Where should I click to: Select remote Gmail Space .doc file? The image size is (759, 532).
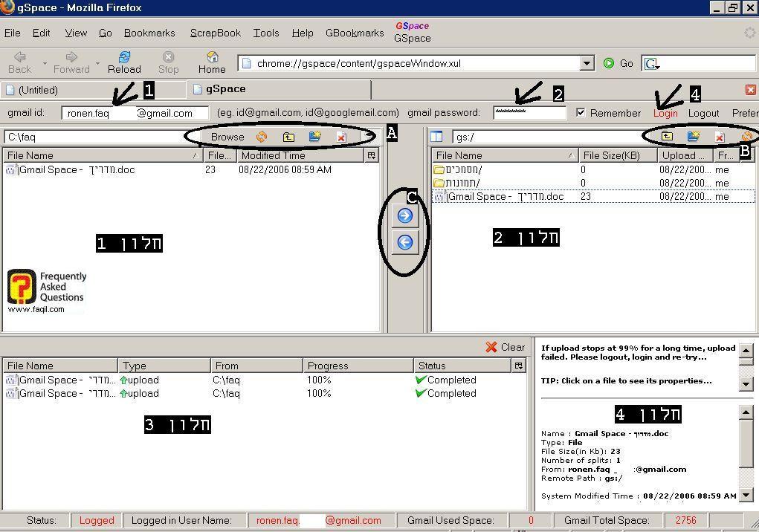593,196
